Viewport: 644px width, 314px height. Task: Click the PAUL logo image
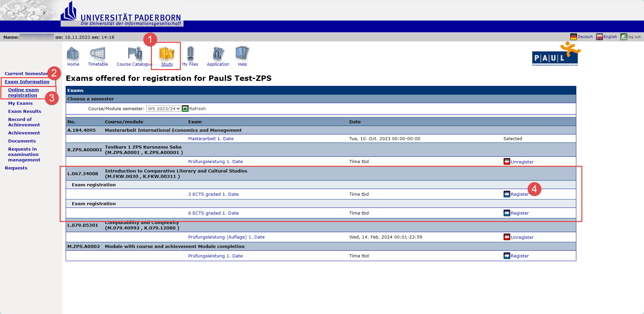[x=556, y=54]
